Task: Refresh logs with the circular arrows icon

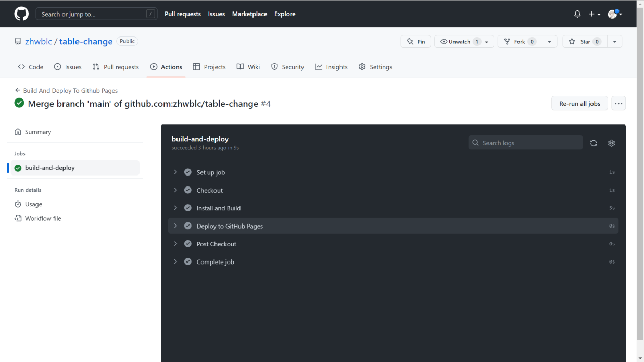Action: coord(594,143)
